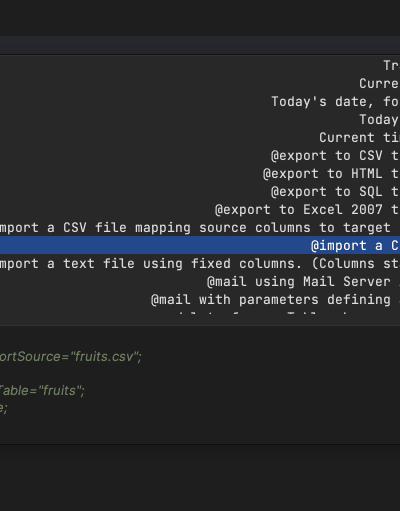This screenshot has height=511, width=400.
Task: Choose the "Today's date, fo" template row
Action: pyautogui.click(x=200, y=101)
